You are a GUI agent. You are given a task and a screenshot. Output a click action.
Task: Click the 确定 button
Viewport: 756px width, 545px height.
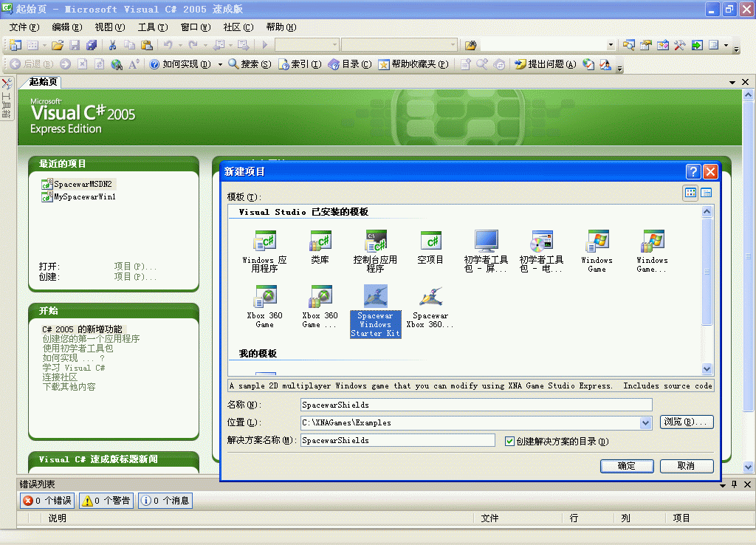[627, 466]
